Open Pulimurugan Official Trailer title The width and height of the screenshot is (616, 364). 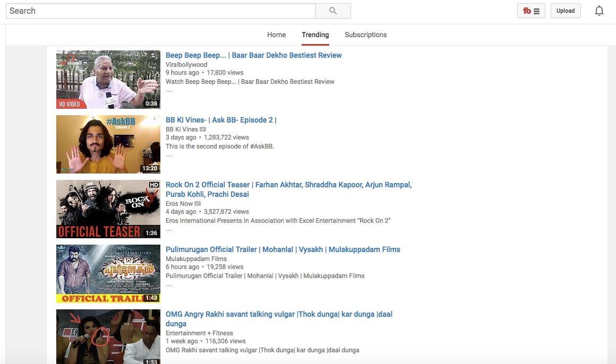(x=283, y=249)
